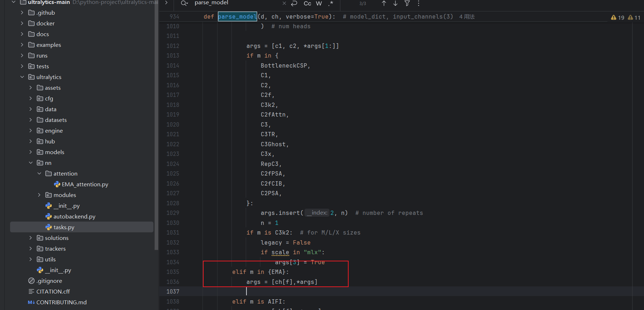Collapse the attention folder

39,173
